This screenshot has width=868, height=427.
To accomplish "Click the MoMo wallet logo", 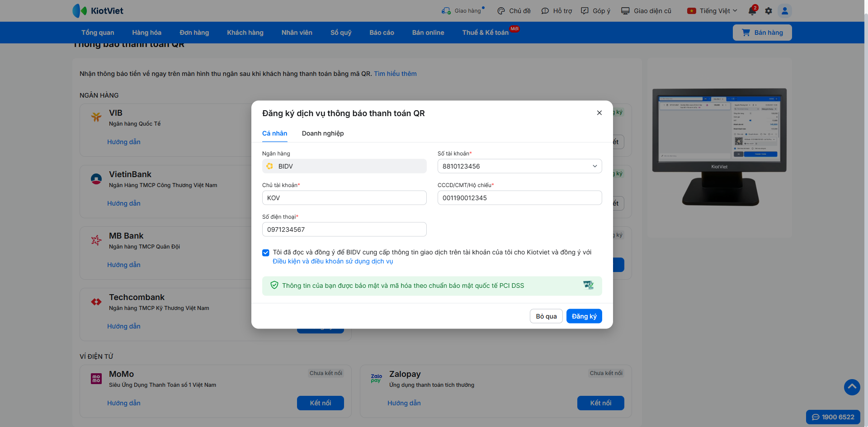I will 96,379.
